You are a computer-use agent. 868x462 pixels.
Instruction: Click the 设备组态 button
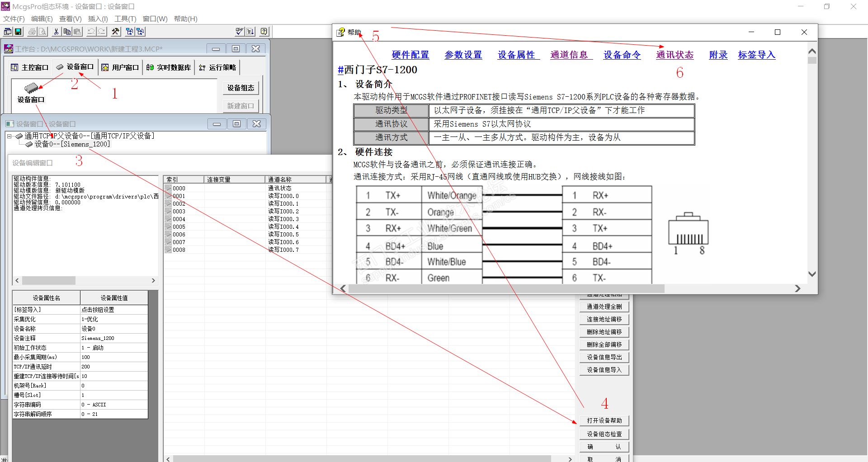[x=241, y=88]
